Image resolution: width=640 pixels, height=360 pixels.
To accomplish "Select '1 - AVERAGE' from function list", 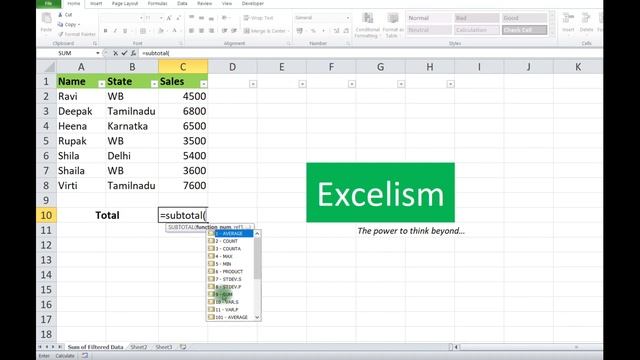I will (x=231, y=233).
